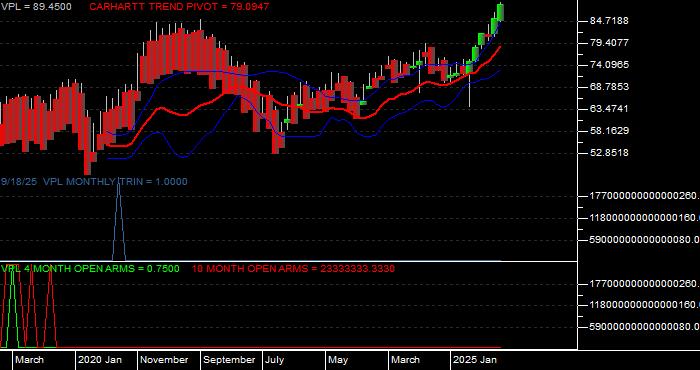Click the VPL 4 MONTH OPEN ARMS = 0.7500 label
700x370 pixels.
(x=90, y=269)
